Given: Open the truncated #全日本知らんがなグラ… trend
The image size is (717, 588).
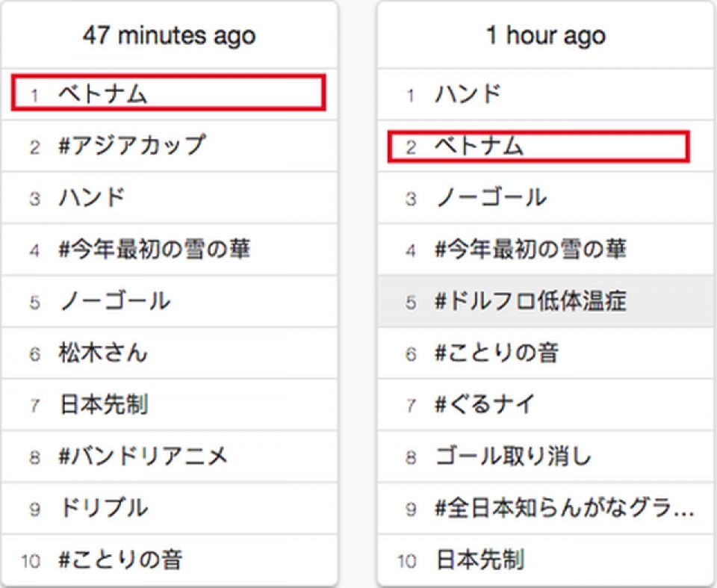Looking at the screenshot, I should pos(565,507).
